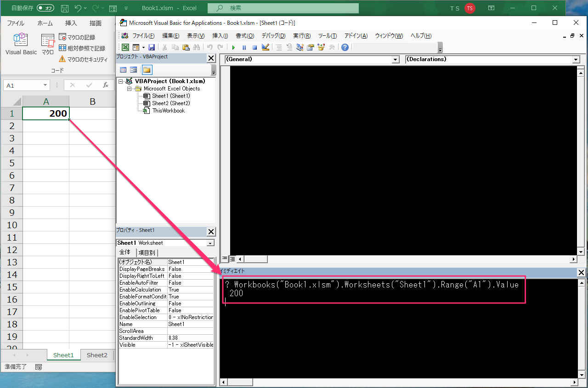The height and width of the screenshot is (388, 588).
Task: Click the Reset (stop) toolbar icon
Action: coord(254,47)
